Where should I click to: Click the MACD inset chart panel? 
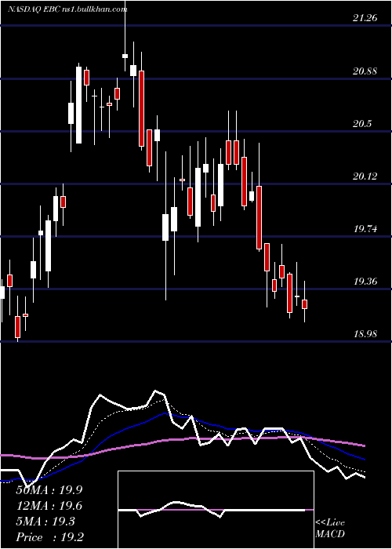[x=216, y=510]
